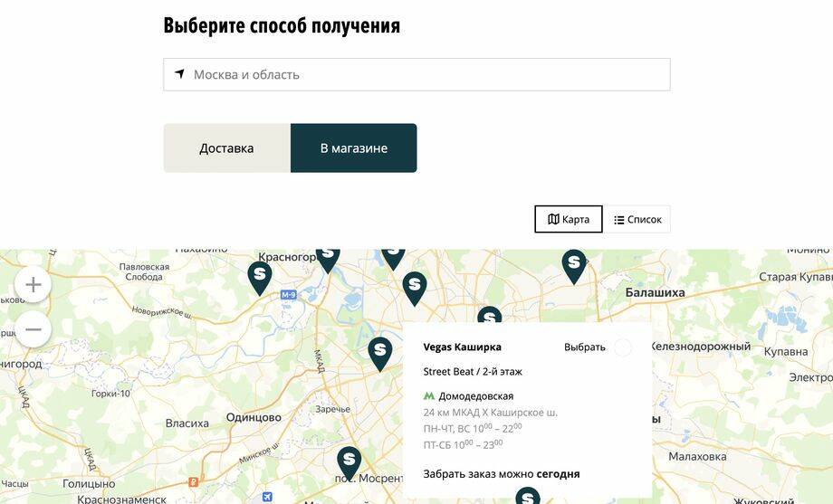Click the store pin at пос. Мосрентген
833x504 pixels.
[349, 462]
